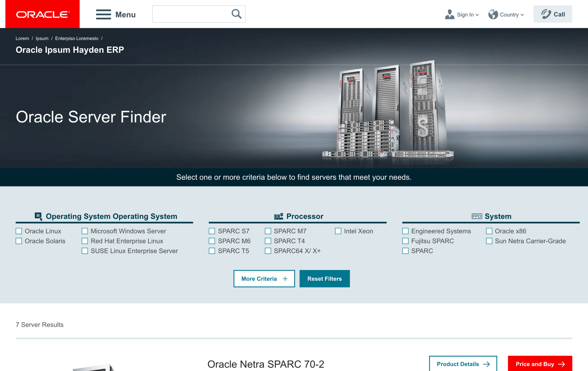Screen dimensions: 588x371
Task: Go to Lorem breadcrumb
Action: (22, 38)
